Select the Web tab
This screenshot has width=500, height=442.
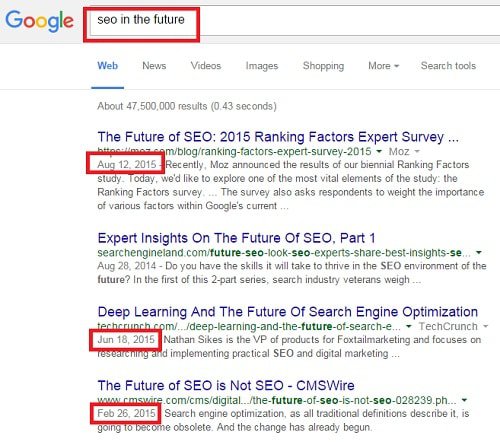107,66
